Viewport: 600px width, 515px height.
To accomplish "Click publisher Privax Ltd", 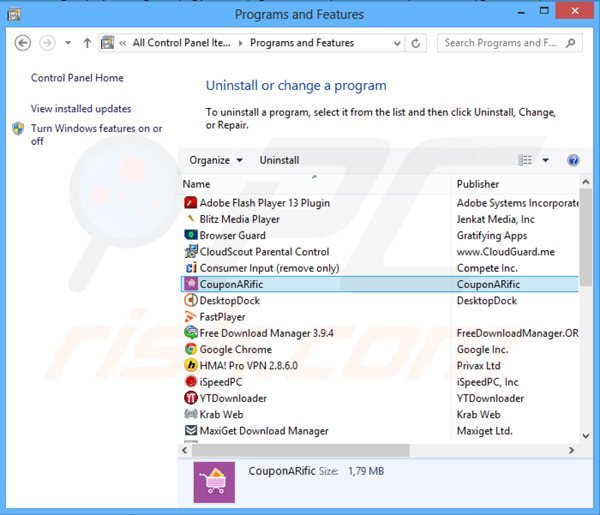I will point(478,365).
